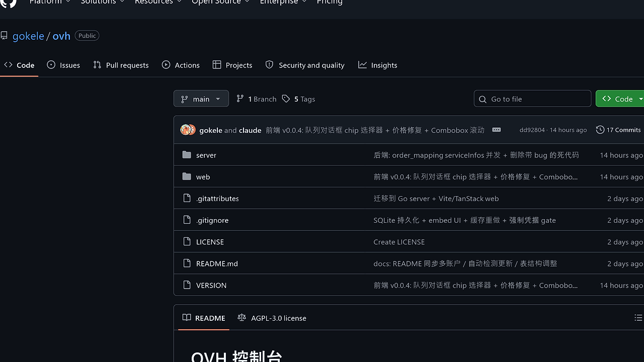Click the license scale icon

(242, 318)
